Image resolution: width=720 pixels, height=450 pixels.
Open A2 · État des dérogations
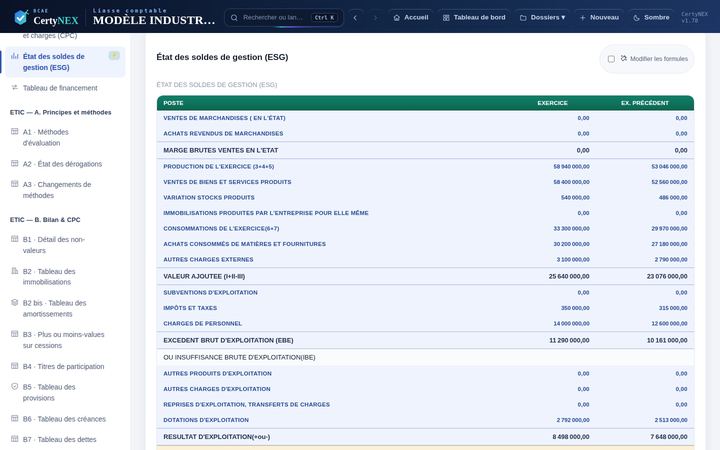pos(63,164)
